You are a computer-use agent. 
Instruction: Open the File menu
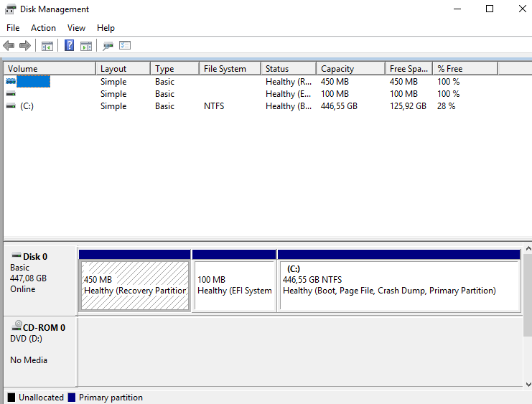point(13,28)
